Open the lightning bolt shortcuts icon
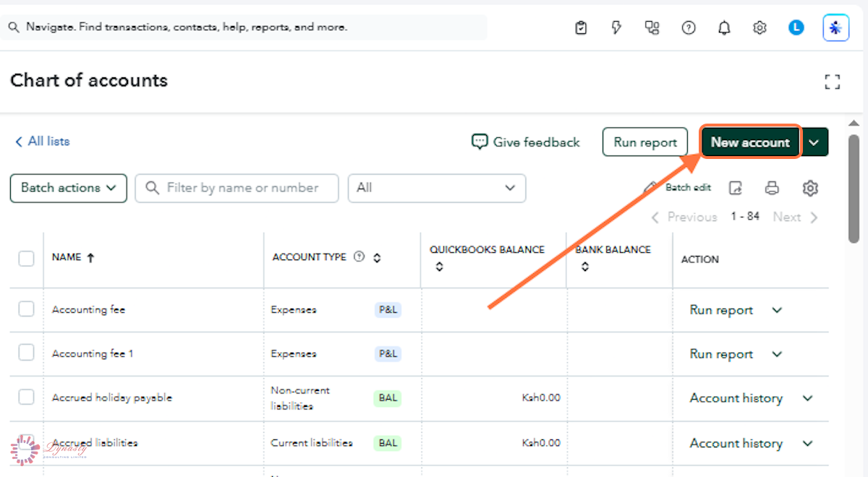Screen dimensions: 868x477 616,28
